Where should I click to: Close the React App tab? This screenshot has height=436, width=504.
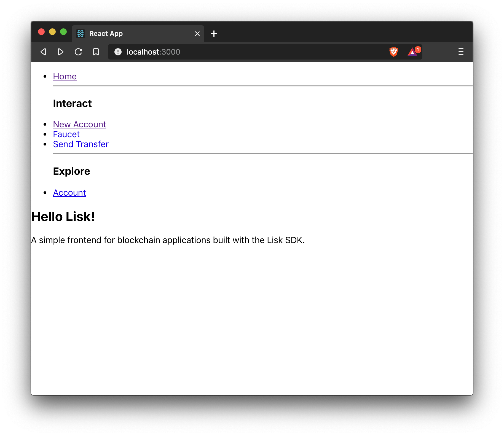click(197, 34)
